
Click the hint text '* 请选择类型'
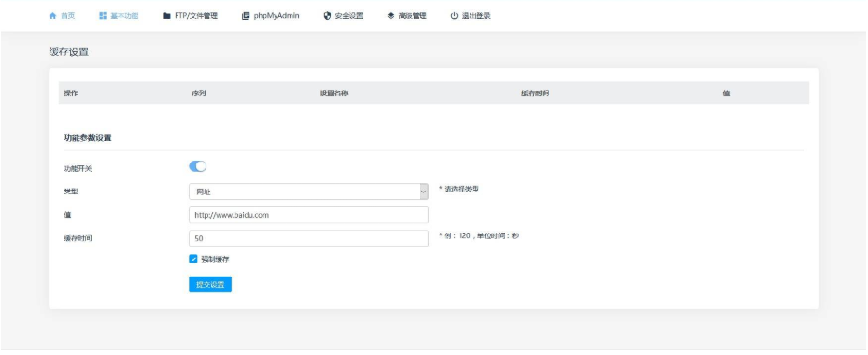click(x=459, y=189)
